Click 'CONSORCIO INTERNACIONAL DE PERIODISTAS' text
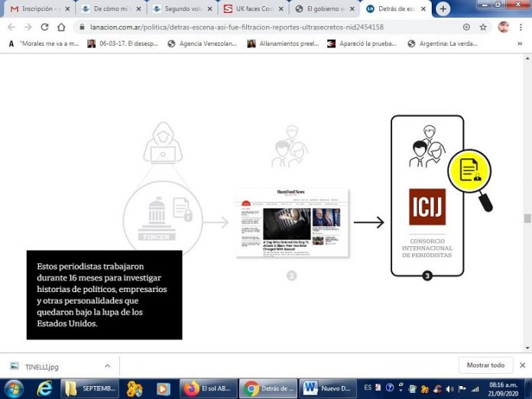Screen dimensions: 532x399 pyautogui.click(x=427, y=248)
